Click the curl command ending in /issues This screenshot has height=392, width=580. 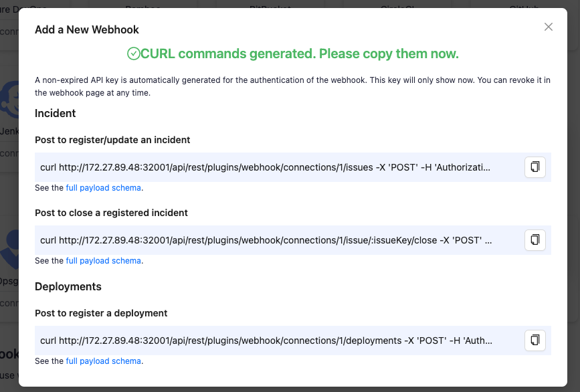click(265, 167)
